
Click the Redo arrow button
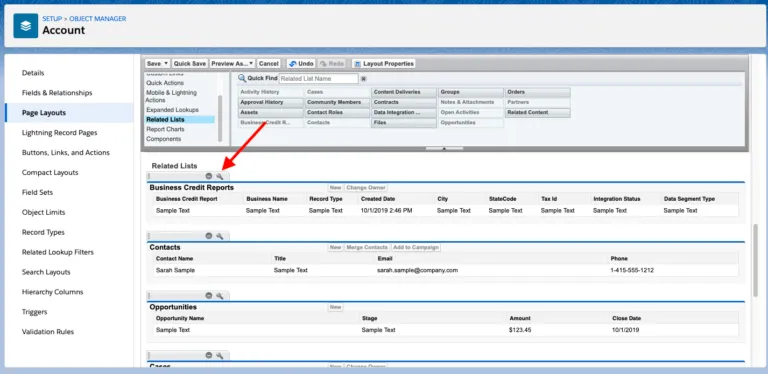(x=332, y=64)
